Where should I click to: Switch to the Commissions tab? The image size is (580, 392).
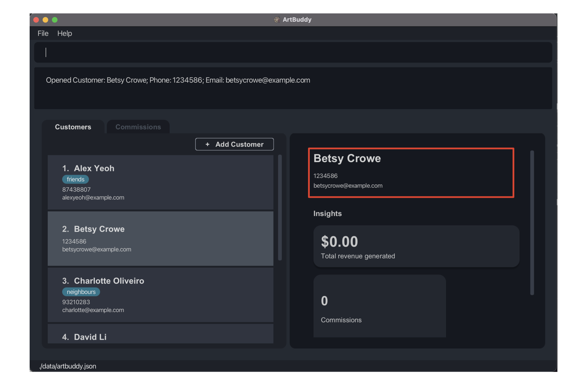[x=138, y=127]
